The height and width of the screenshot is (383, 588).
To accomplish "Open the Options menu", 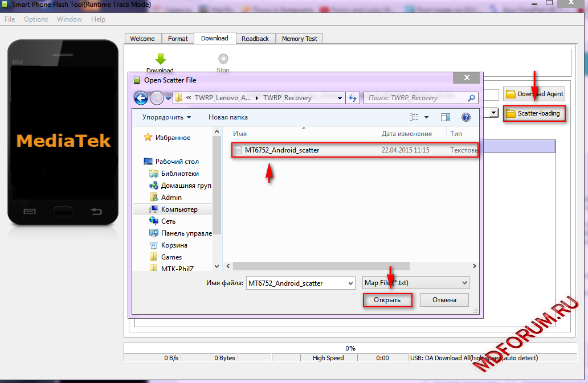I will pos(36,19).
